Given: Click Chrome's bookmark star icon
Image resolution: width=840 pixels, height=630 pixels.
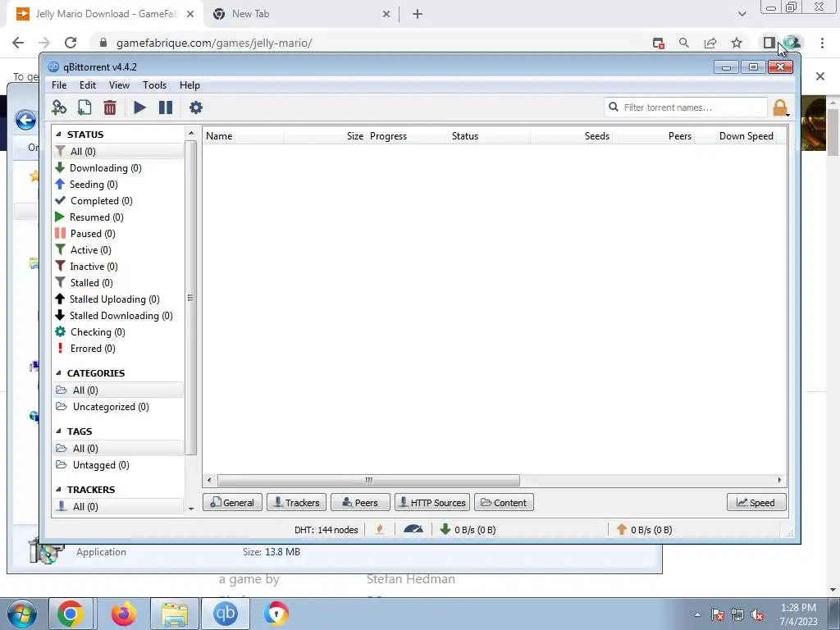Looking at the screenshot, I should pyautogui.click(x=737, y=43).
